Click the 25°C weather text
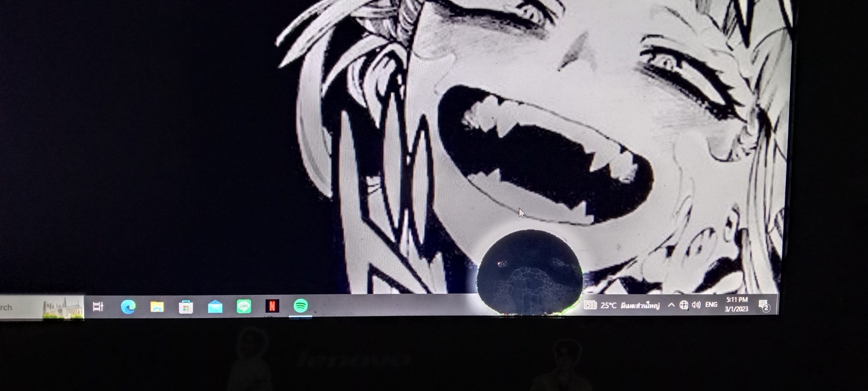This screenshot has width=868, height=391. [x=608, y=305]
